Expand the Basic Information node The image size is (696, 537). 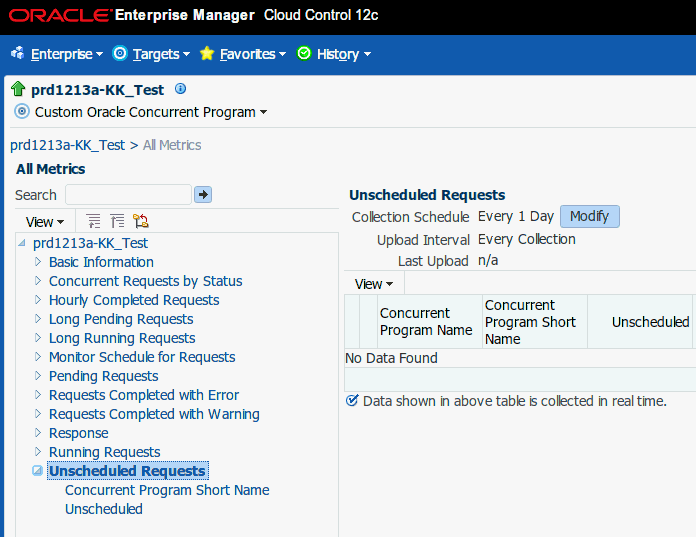point(38,262)
